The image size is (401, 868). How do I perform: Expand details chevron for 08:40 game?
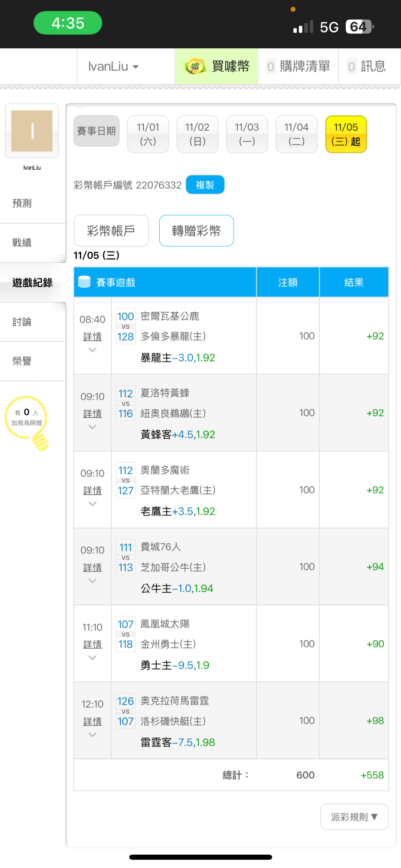pos(92,350)
